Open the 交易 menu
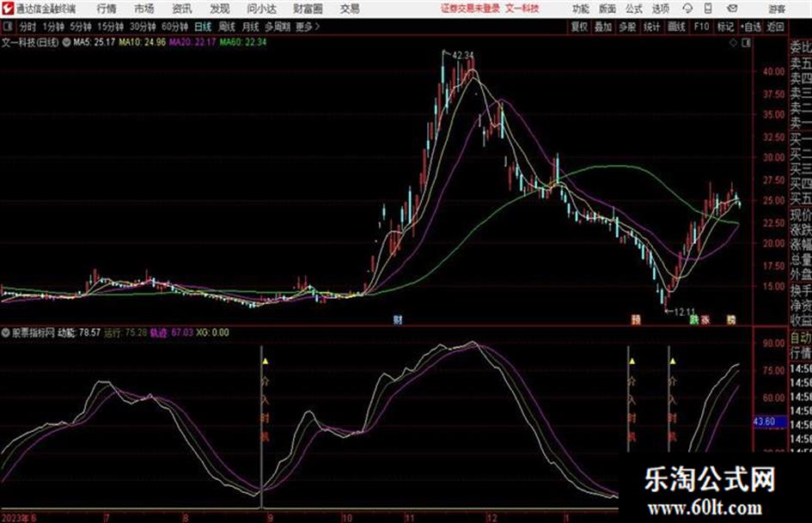Image resolution: width=812 pixels, height=523 pixels. click(350, 9)
